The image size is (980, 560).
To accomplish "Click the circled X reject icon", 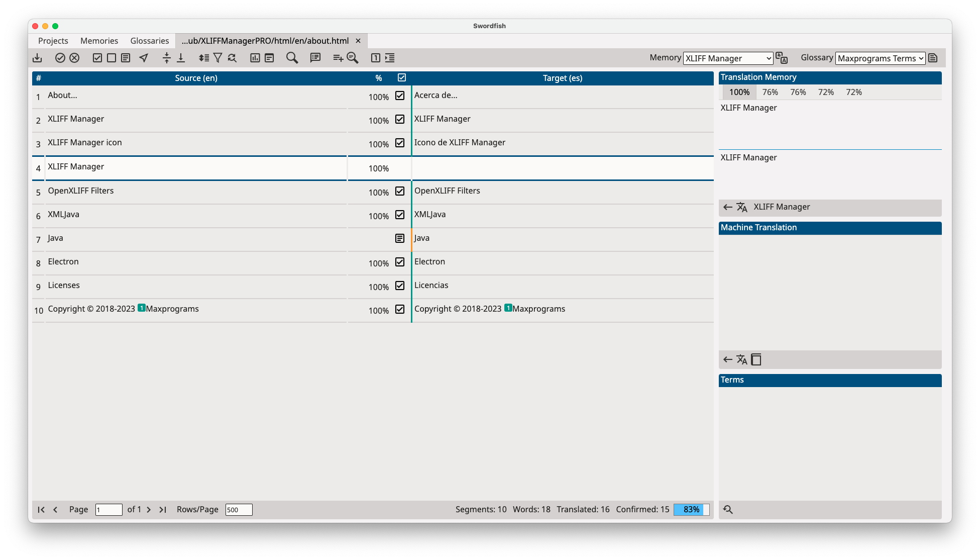I will pyautogui.click(x=74, y=58).
